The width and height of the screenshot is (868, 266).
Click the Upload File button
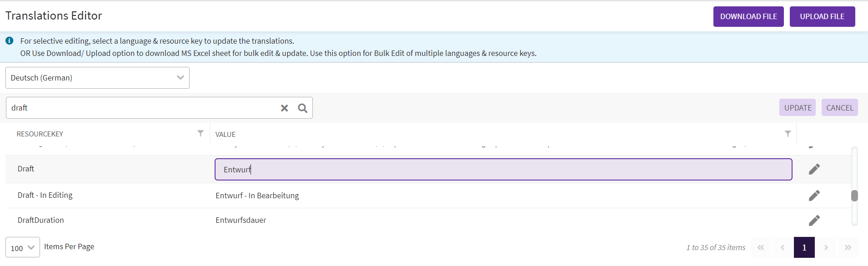pos(822,17)
